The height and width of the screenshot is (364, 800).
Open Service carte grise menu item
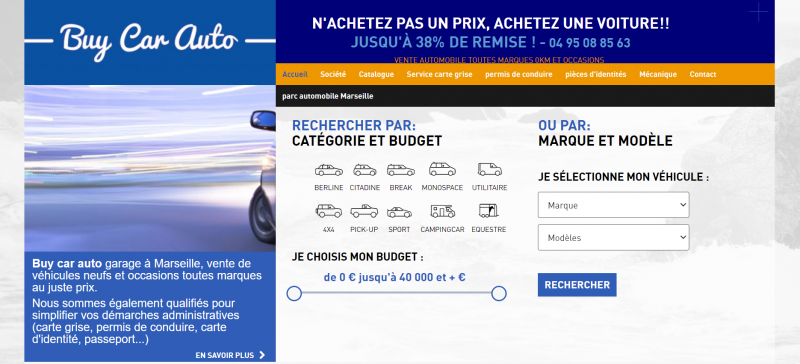[439, 74]
